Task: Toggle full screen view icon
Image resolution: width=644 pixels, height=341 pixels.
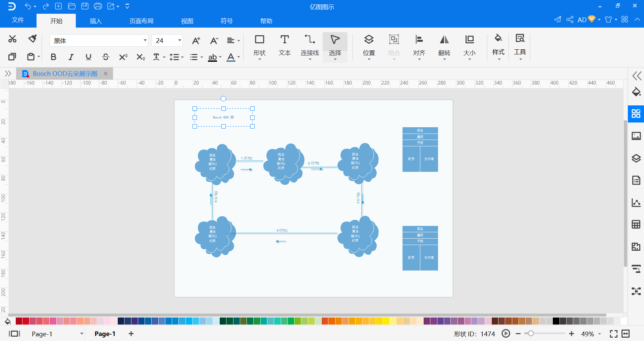Action: click(x=613, y=334)
